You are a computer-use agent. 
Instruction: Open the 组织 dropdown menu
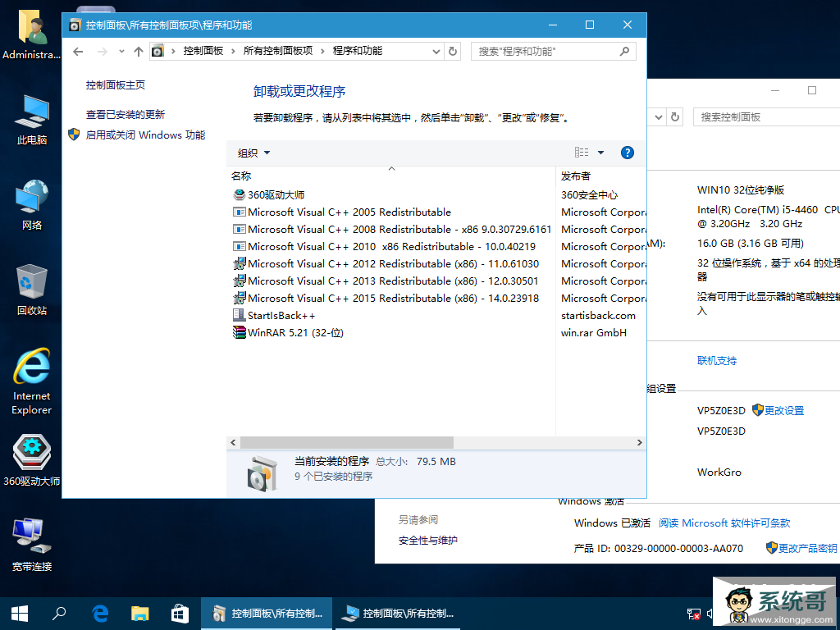point(253,153)
